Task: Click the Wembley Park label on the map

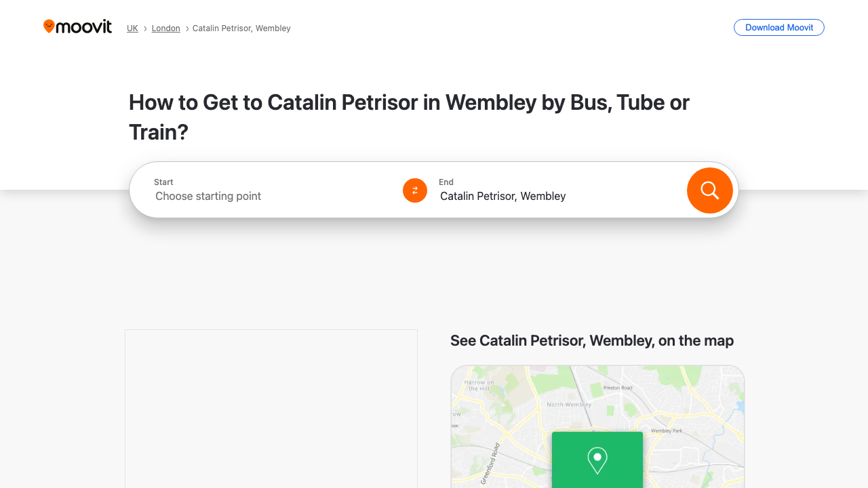Action: 667,430
